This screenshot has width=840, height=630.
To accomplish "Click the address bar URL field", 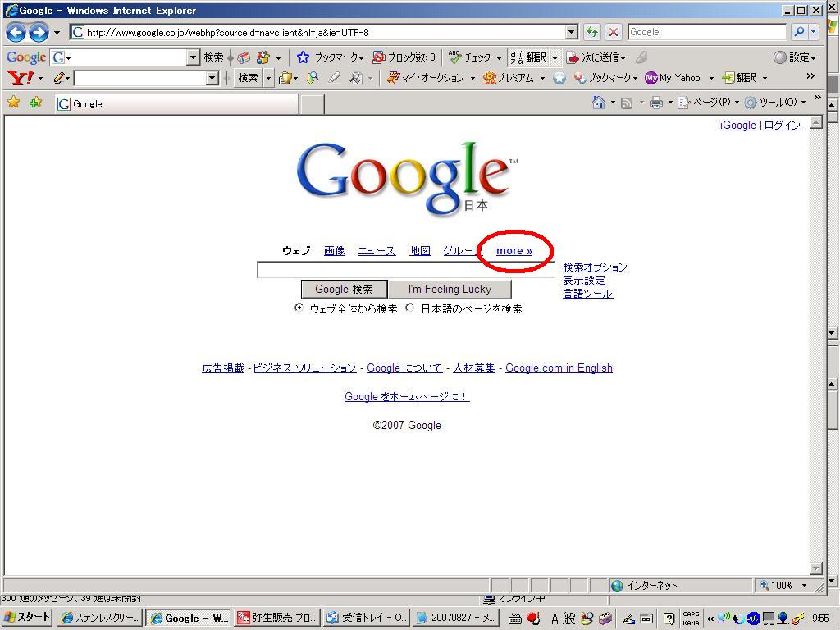I will pyautogui.click(x=318, y=32).
